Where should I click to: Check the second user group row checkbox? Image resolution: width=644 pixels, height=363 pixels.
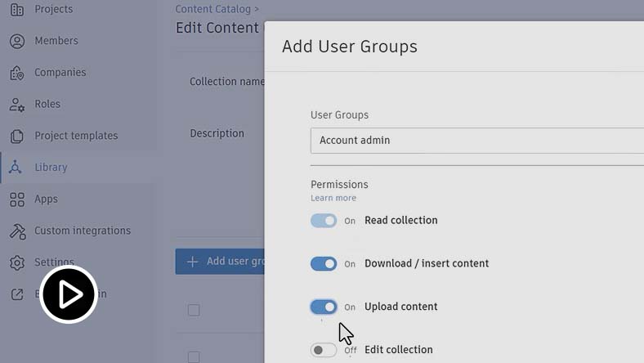tap(194, 356)
